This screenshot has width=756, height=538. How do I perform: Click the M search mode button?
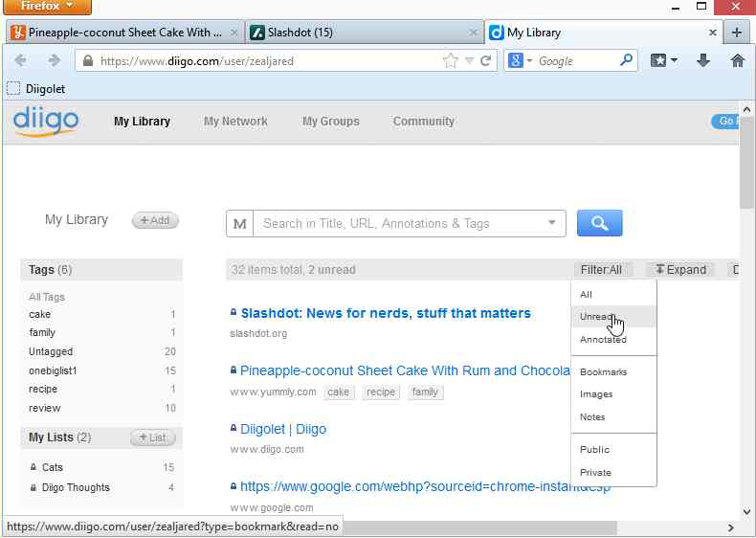tap(239, 224)
